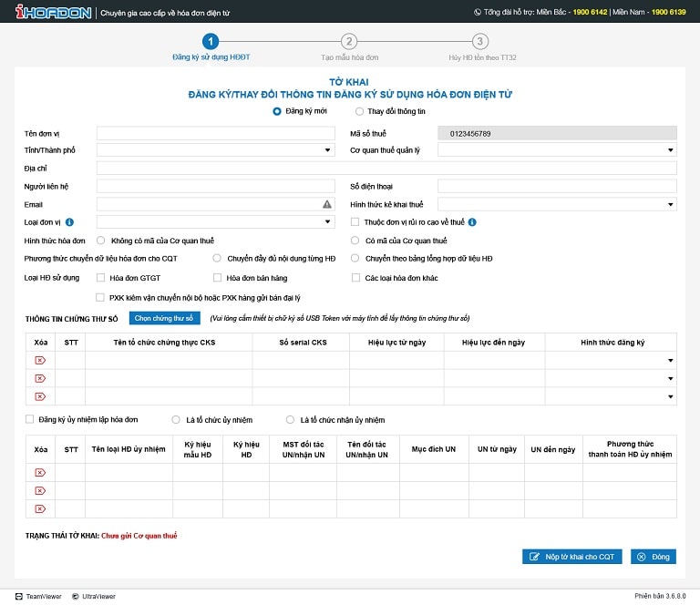Click the warning icon in Email field
The width and height of the screenshot is (700, 605).
point(327,204)
